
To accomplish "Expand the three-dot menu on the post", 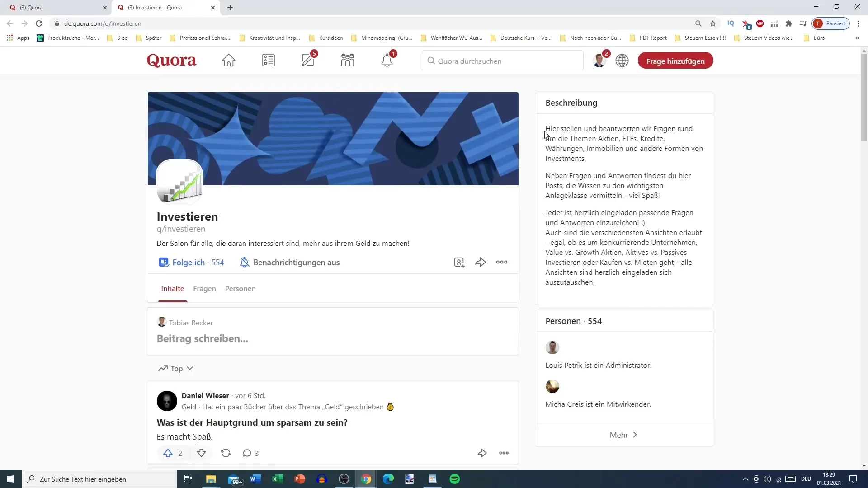I will pos(504,453).
